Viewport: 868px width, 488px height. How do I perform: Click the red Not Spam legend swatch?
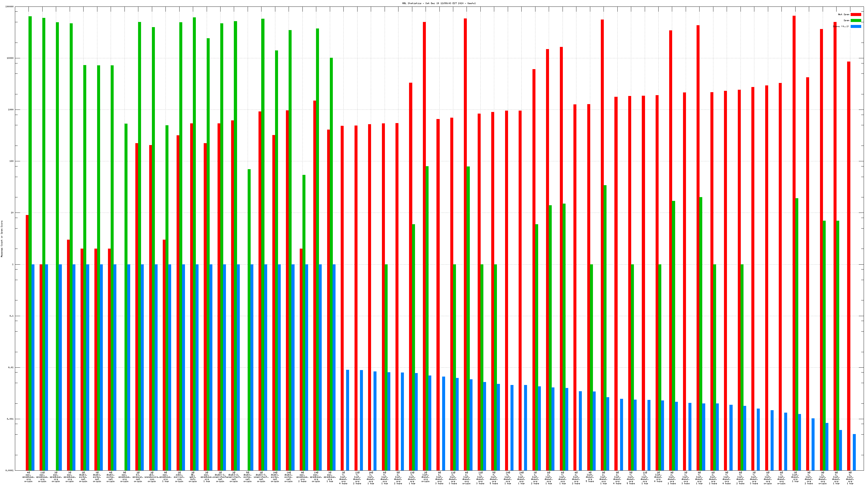(x=856, y=14)
